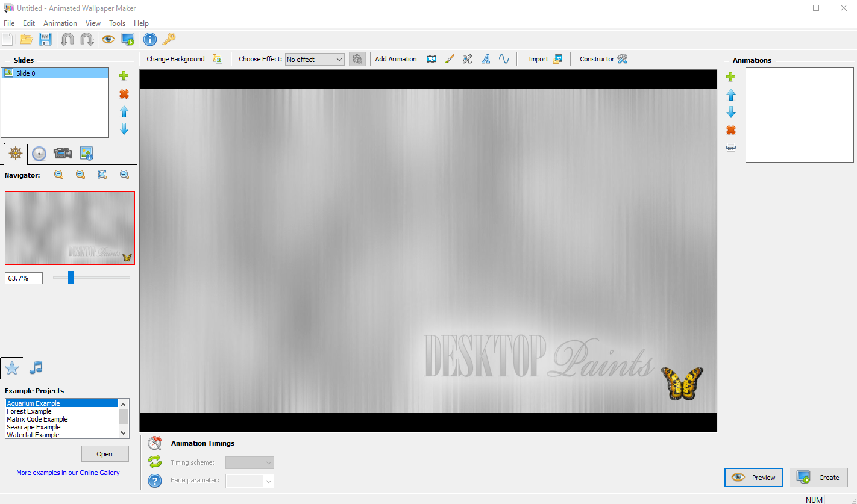Viewport: 857px width, 504px height.
Task: Click the particle animation tool icon
Action: click(467, 59)
